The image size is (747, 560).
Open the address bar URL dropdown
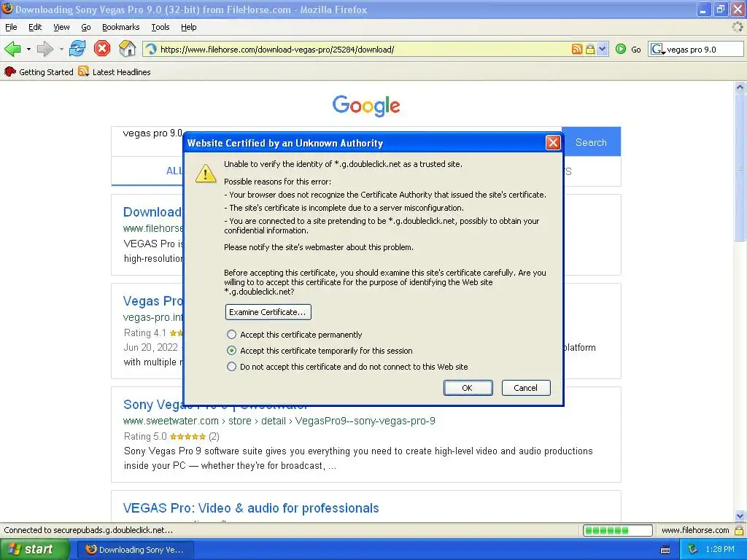[x=603, y=49]
